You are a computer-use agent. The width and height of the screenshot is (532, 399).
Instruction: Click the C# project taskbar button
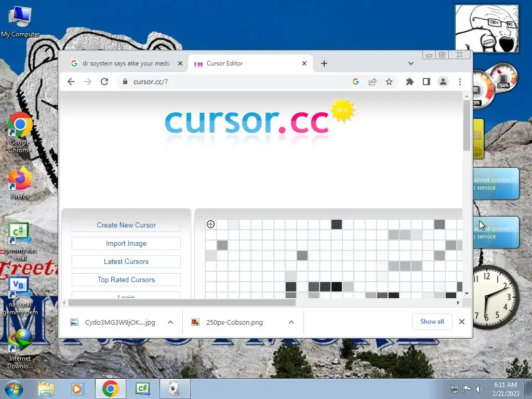tap(142, 389)
